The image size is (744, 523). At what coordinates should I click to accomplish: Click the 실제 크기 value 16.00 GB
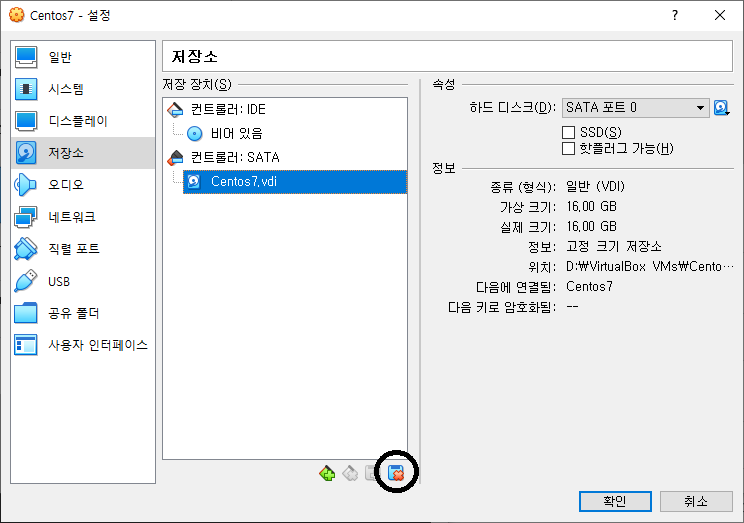click(x=591, y=226)
